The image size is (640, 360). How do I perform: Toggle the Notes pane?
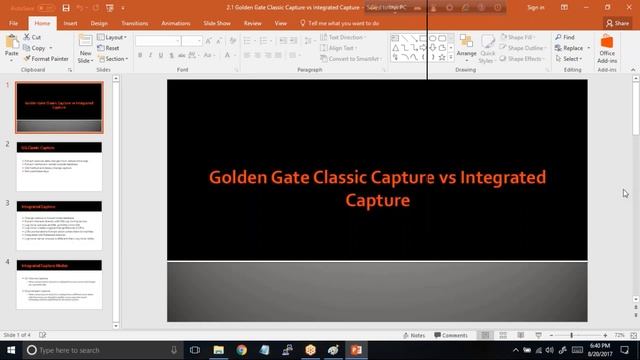[x=414, y=335]
